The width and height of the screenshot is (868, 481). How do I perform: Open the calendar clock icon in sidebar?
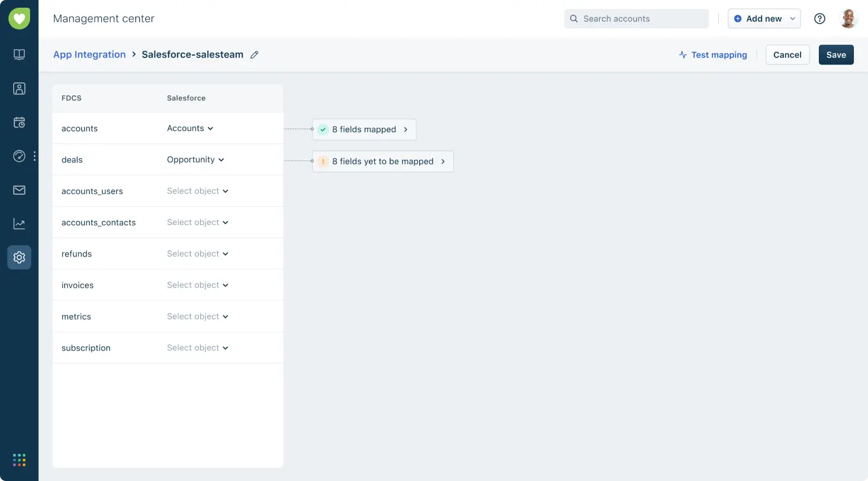pyautogui.click(x=19, y=123)
